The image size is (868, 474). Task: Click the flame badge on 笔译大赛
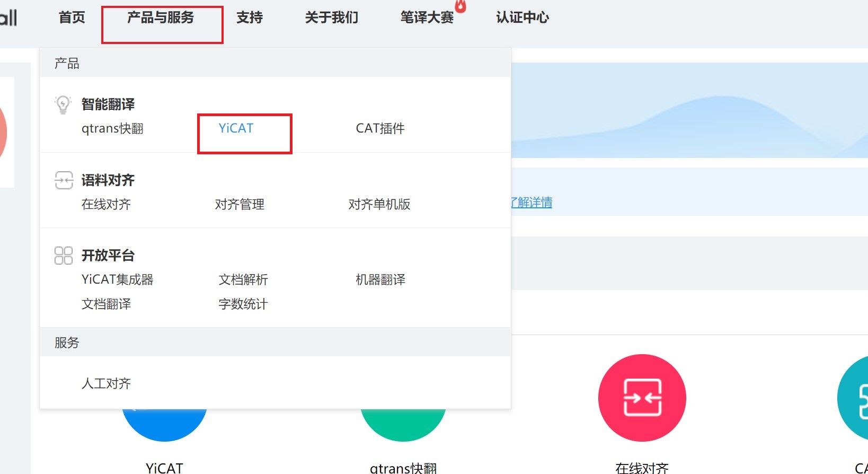460,6
